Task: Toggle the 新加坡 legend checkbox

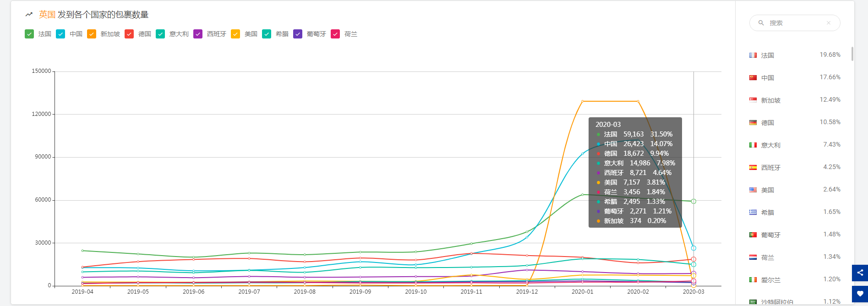Action: 92,34
